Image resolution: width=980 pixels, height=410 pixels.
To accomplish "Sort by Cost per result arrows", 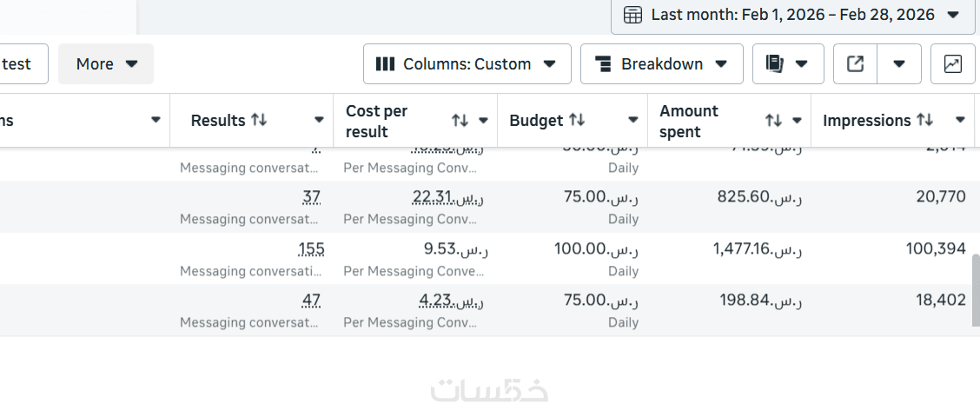I will point(460,121).
